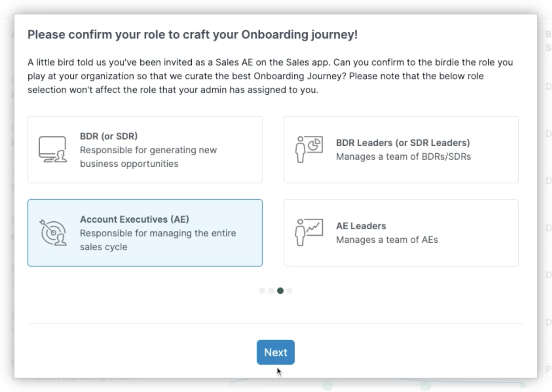Choose the BDR Leaders (or SDR Leaders) title
552x392 pixels.
[x=403, y=143]
